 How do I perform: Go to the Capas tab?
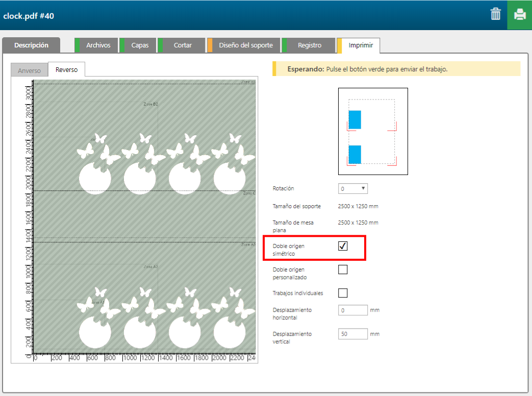pos(139,45)
